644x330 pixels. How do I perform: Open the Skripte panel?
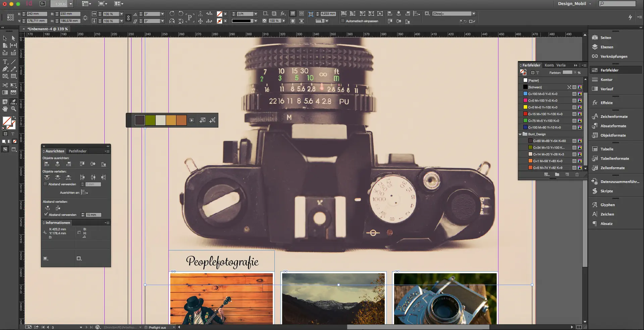[x=606, y=191]
